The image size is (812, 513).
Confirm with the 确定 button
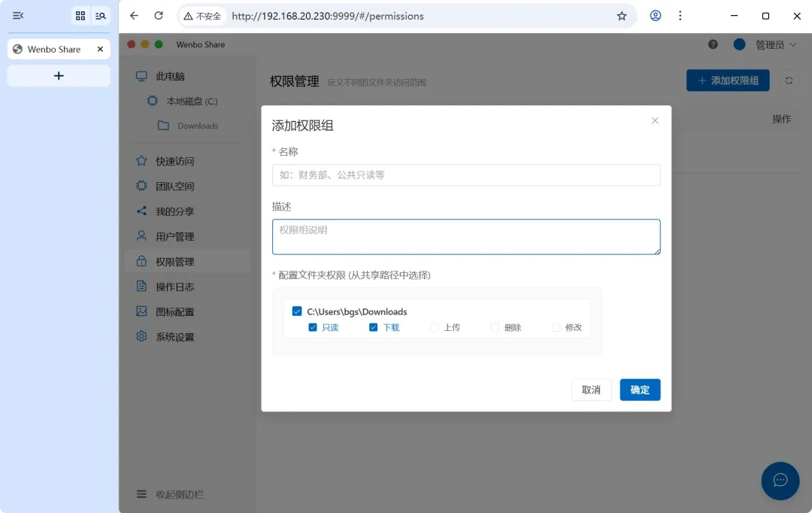[x=640, y=390]
